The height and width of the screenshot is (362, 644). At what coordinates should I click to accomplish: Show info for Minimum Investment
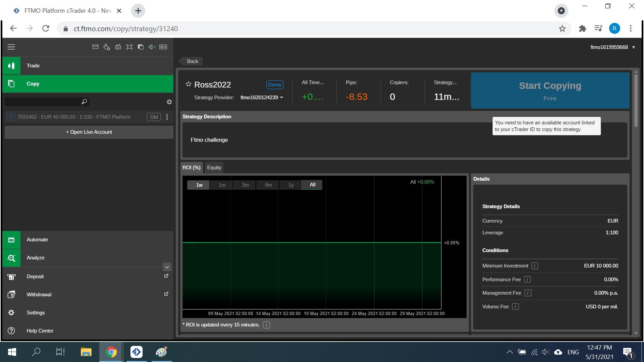535,266
